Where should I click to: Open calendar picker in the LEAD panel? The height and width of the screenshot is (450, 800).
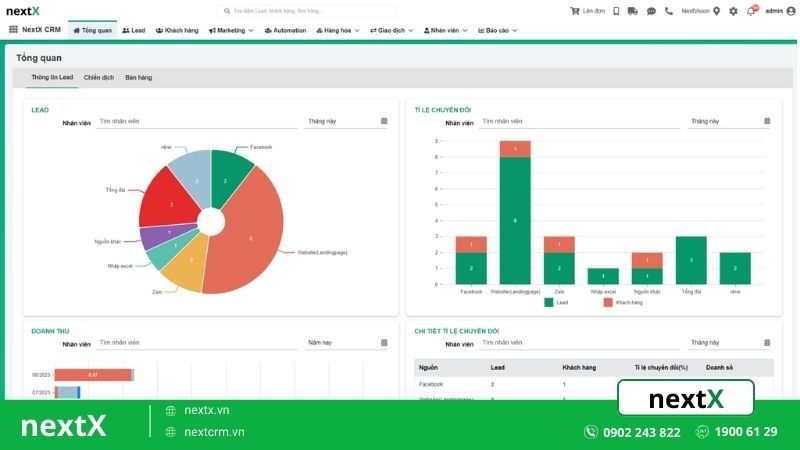(384, 121)
